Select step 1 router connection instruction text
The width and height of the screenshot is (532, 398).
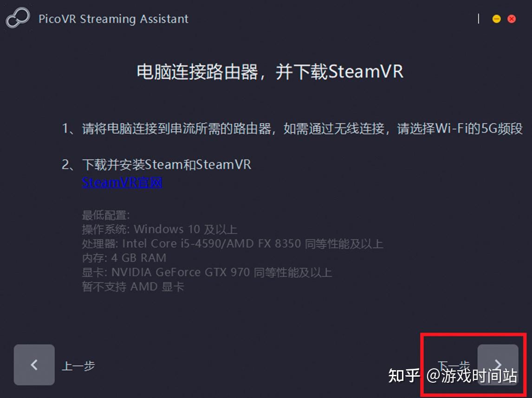[x=292, y=129]
